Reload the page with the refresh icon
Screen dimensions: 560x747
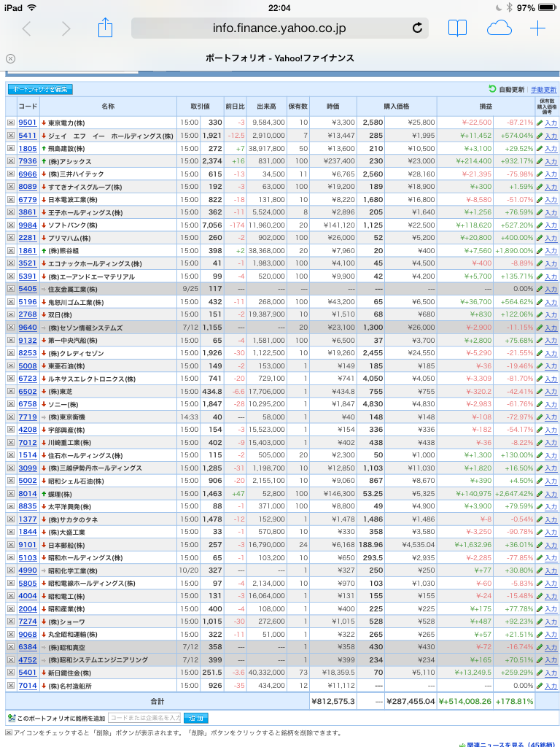(x=417, y=28)
